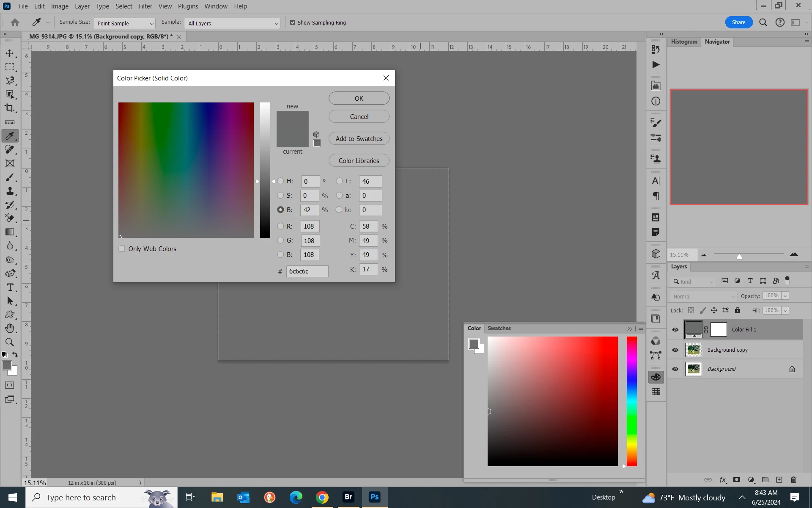Click the delete layer trash icon
Viewport: 812px width, 508px height.
[793, 480]
